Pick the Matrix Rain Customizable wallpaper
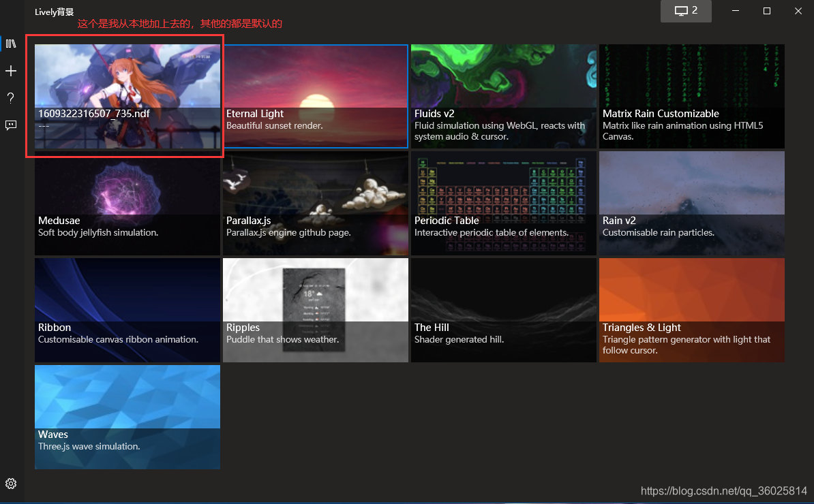The width and height of the screenshot is (814, 504). [x=692, y=96]
